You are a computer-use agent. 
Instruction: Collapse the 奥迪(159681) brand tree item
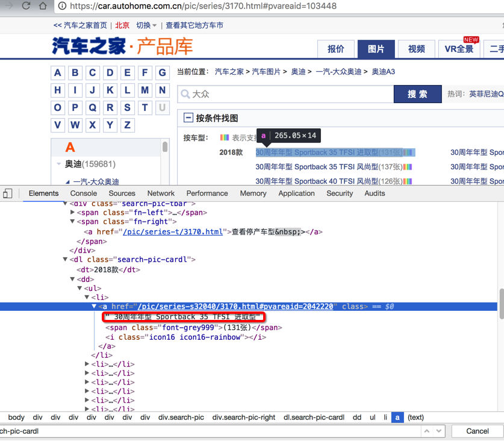pyautogui.click(x=58, y=164)
